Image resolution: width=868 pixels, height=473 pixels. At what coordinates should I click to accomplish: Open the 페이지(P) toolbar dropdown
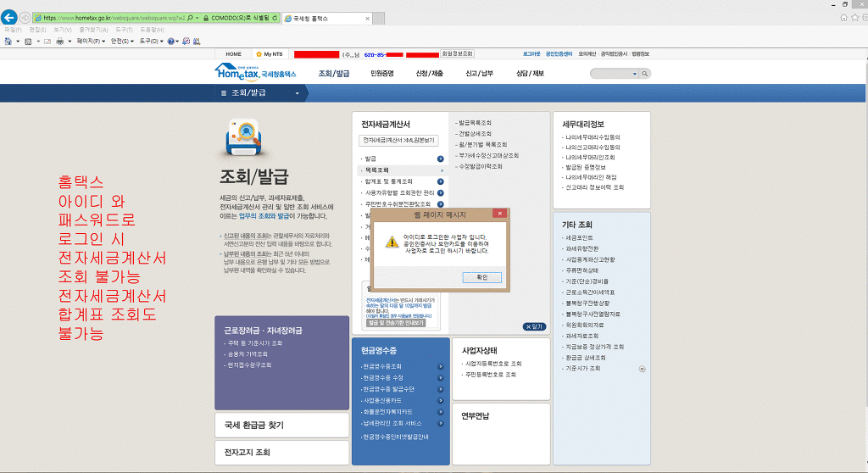[92, 41]
